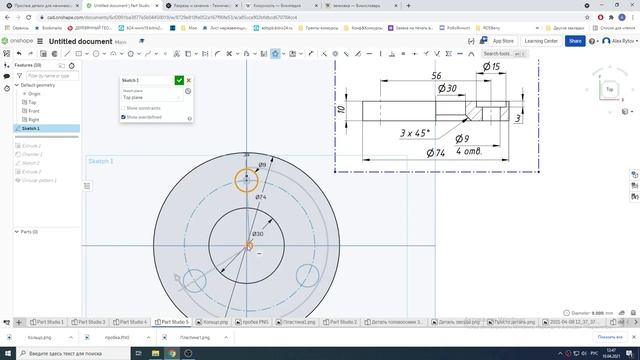
Task: Click Показать все downloads link
Action: (610, 337)
